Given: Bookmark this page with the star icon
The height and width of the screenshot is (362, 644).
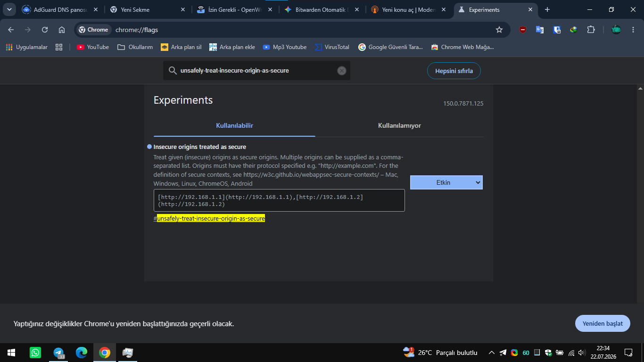Looking at the screenshot, I should pos(499,30).
